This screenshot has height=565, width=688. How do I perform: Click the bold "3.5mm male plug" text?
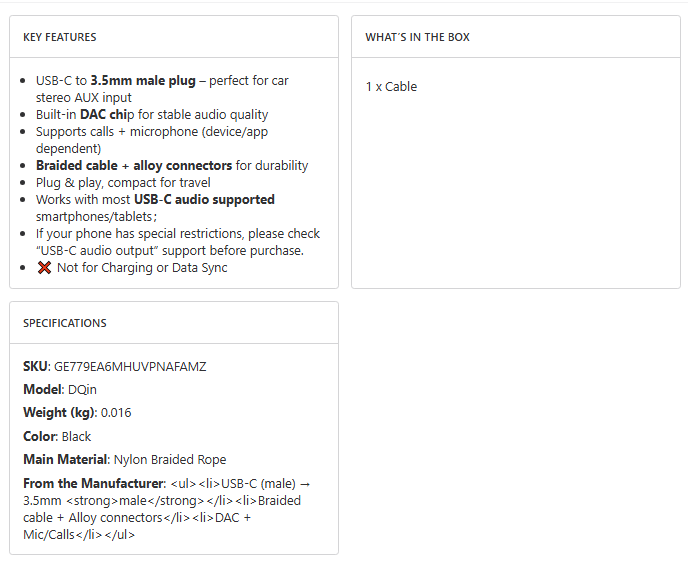coord(143,81)
